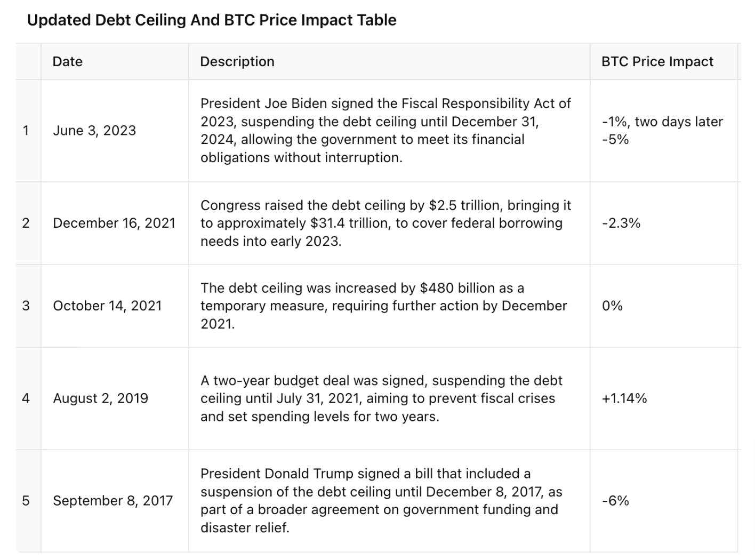Select row number 4

26,398
